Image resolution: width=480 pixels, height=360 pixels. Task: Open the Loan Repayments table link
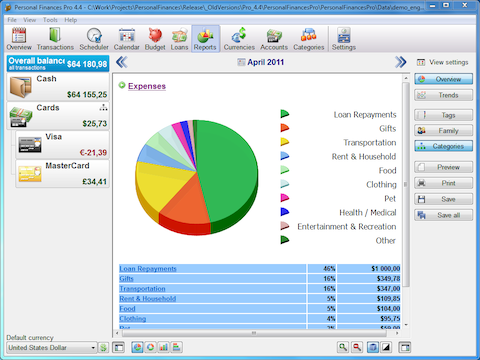[148, 269]
